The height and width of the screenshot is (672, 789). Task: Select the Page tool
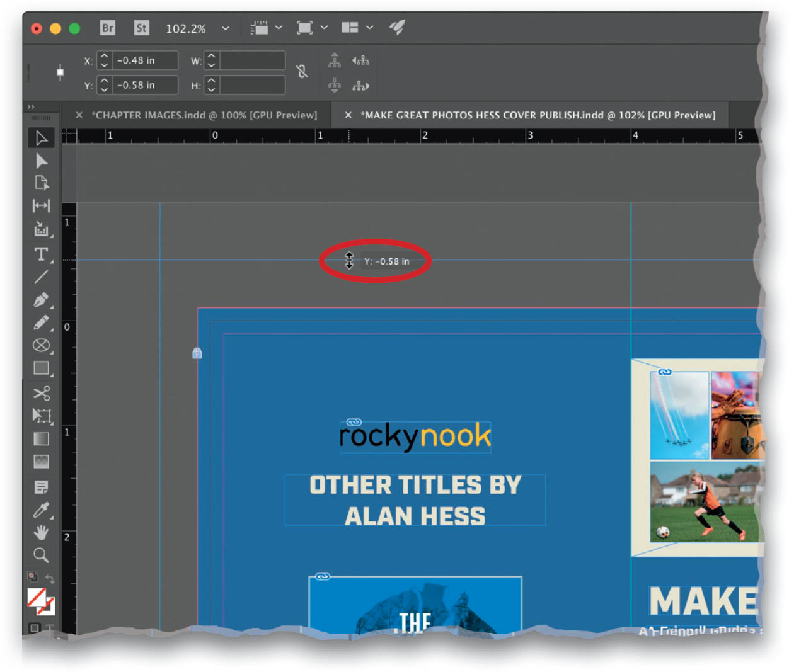[x=41, y=183]
